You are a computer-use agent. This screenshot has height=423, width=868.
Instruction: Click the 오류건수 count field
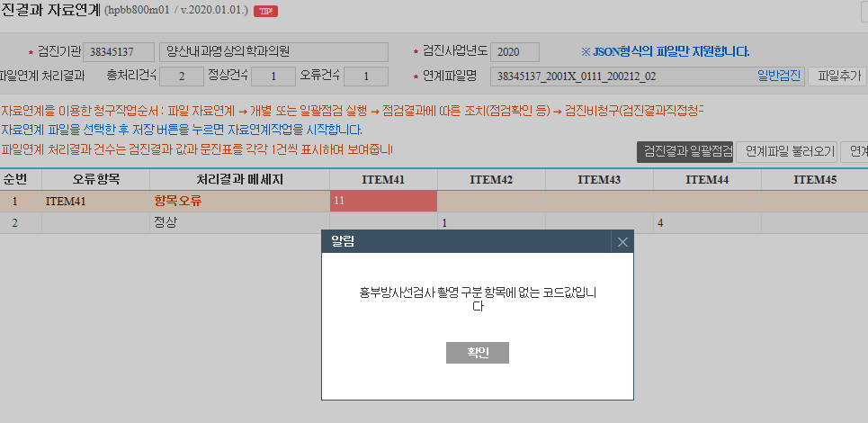click(x=366, y=76)
